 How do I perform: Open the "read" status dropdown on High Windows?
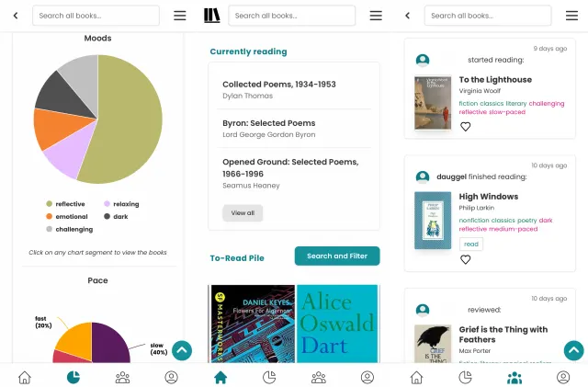click(x=470, y=244)
